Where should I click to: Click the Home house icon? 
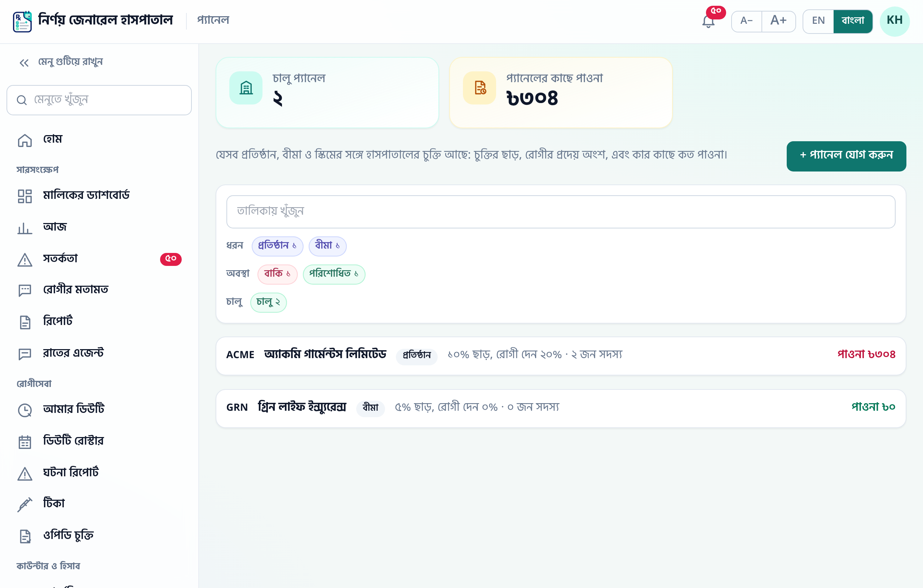point(25,140)
